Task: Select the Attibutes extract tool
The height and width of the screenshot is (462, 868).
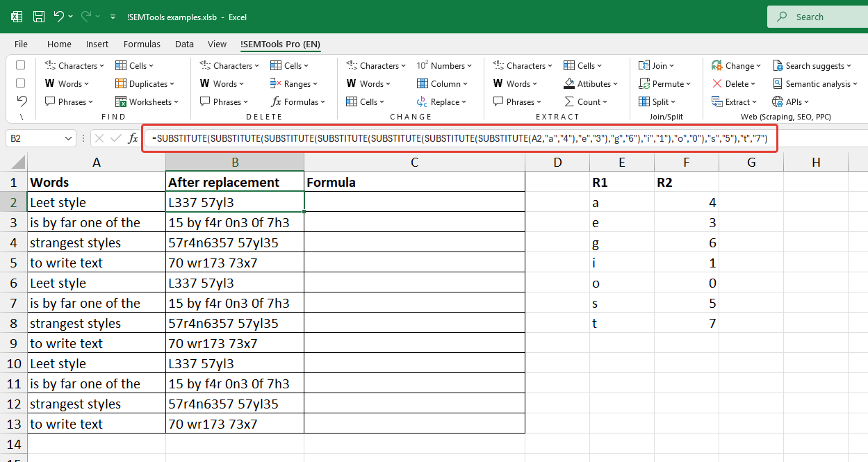Action: pyautogui.click(x=590, y=83)
